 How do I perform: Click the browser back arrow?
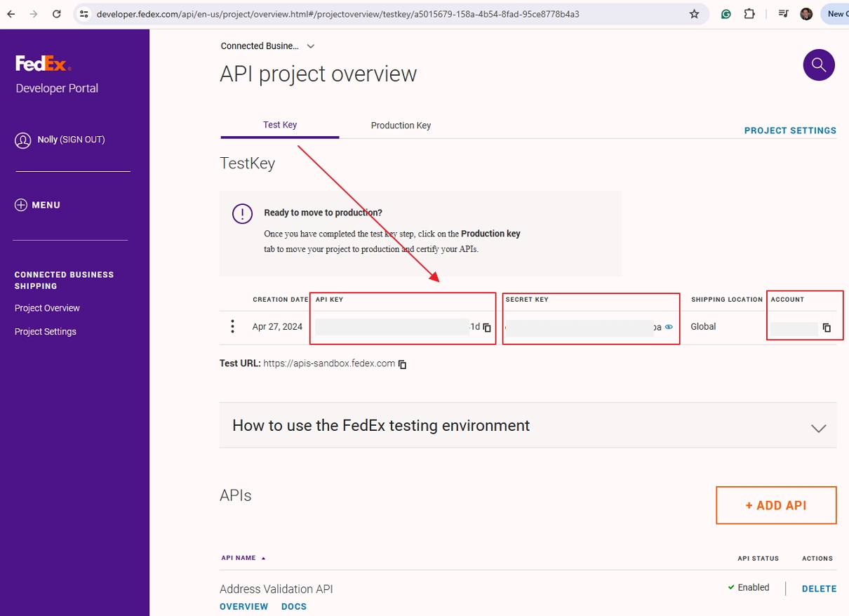coord(11,14)
